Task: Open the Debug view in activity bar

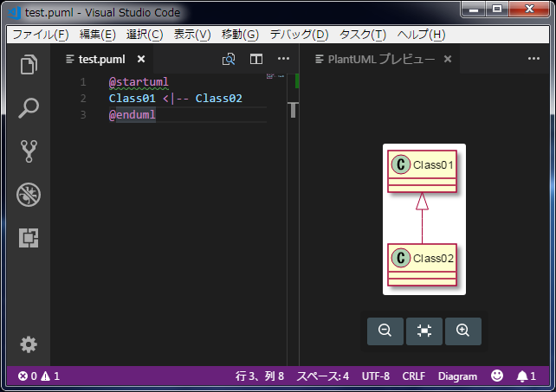Action: tap(29, 195)
